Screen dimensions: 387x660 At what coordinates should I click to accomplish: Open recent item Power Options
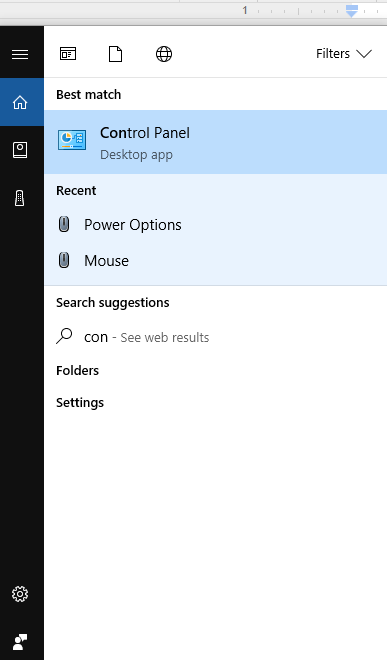[x=216, y=225]
